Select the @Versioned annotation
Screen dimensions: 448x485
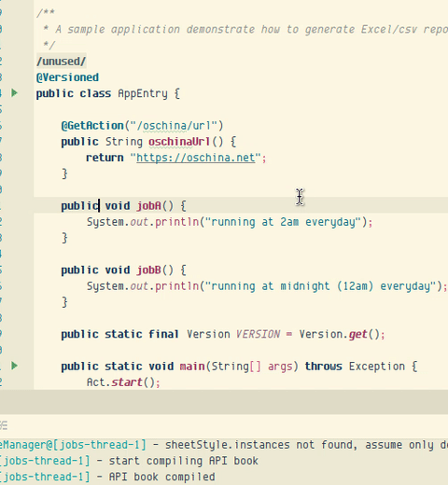click(67, 77)
